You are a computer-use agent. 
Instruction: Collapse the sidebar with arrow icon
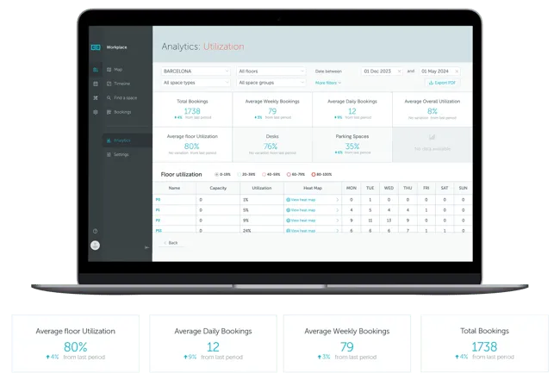click(x=146, y=247)
